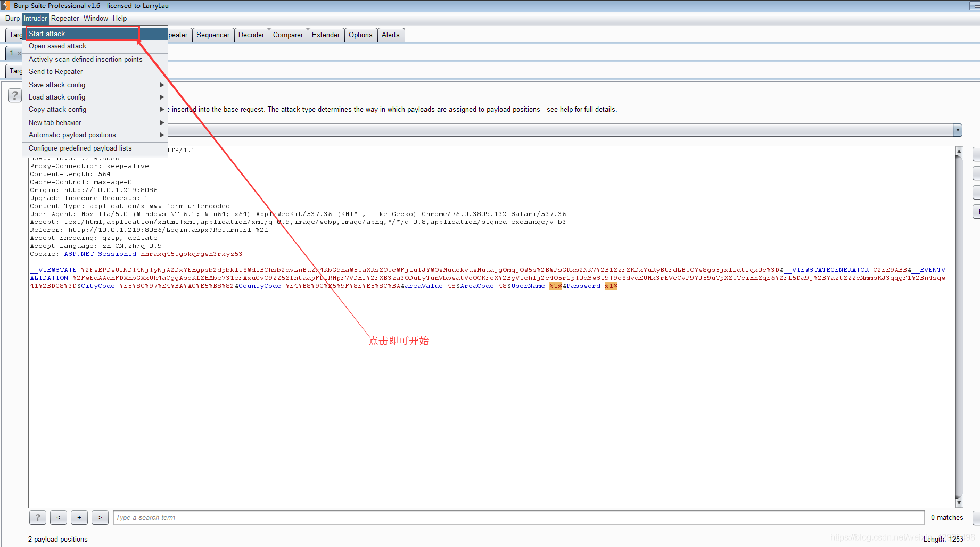Click the 2 payload positions status text

point(58,539)
